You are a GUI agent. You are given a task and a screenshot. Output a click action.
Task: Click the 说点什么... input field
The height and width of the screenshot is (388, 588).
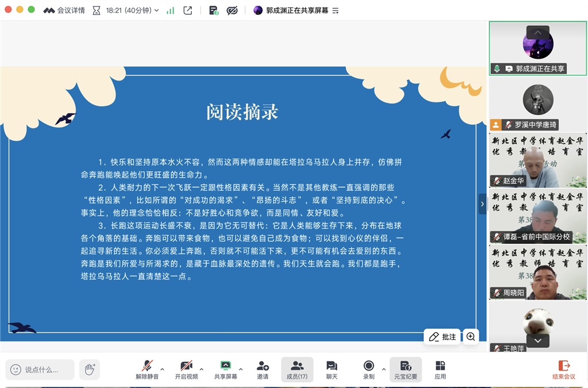click(40, 370)
